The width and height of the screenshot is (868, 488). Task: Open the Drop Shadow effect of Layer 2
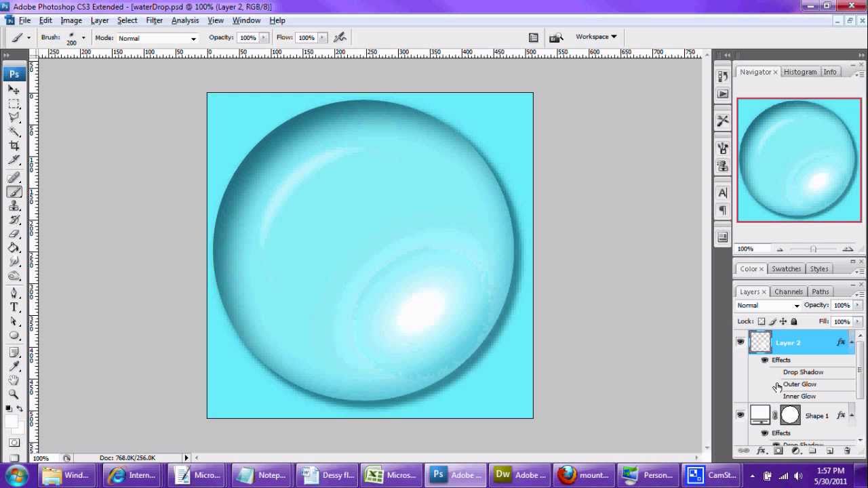(x=803, y=372)
